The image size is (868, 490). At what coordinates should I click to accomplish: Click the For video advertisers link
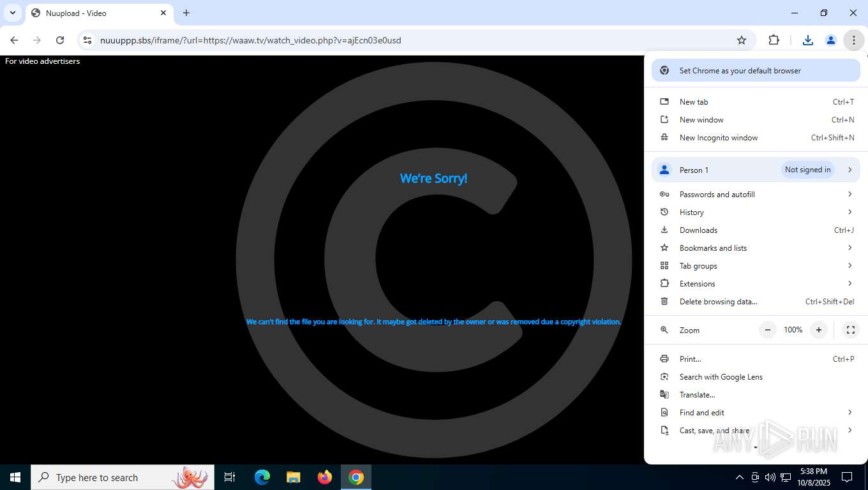point(42,61)
